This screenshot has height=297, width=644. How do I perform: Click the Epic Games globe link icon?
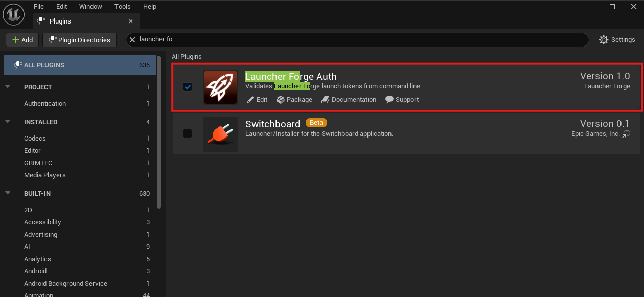626,134
